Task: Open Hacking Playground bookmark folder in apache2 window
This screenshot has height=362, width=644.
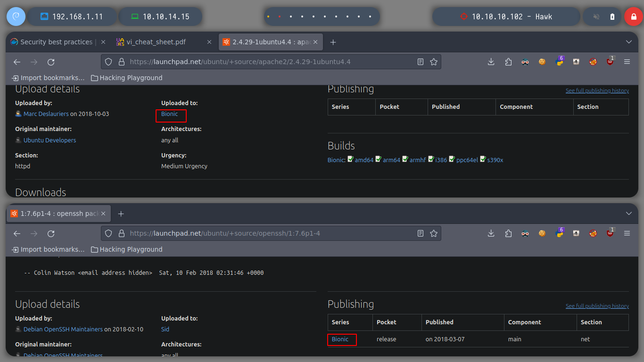Action: tap(126, 78)
